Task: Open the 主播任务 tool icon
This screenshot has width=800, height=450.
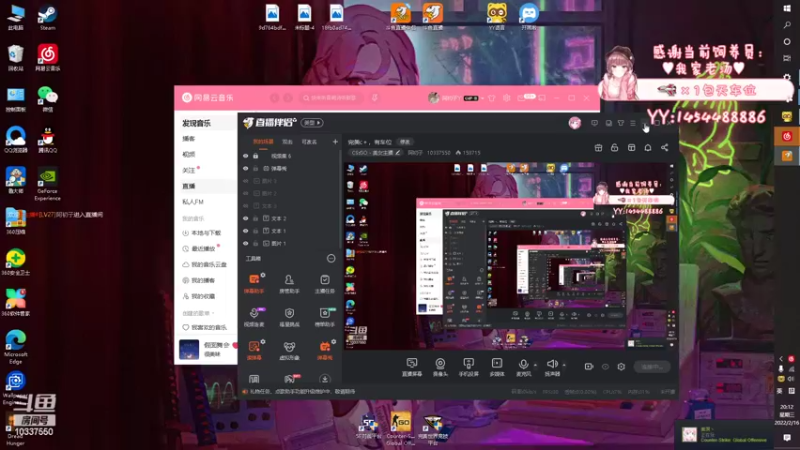Action: coord(324,283)
